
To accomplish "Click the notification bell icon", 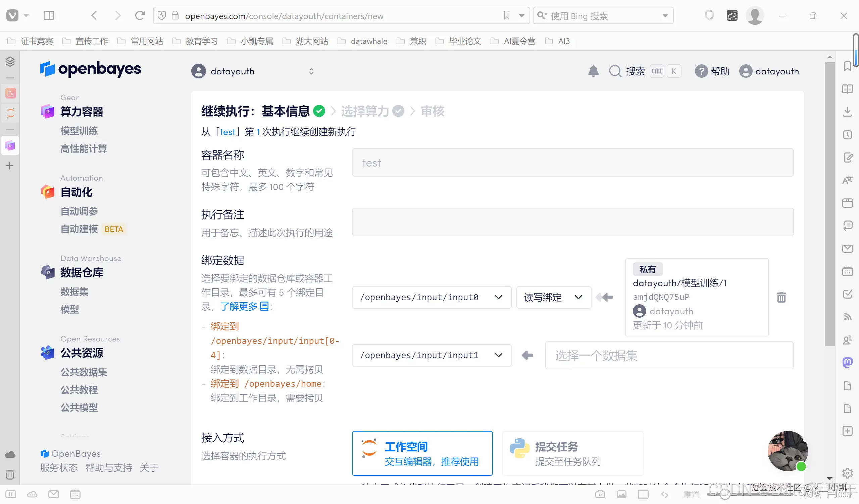I will [x=593, y=71].
